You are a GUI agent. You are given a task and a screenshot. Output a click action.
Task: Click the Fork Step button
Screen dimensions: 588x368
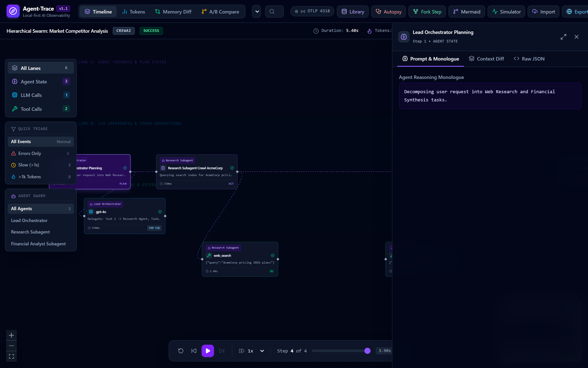(427, 11)
